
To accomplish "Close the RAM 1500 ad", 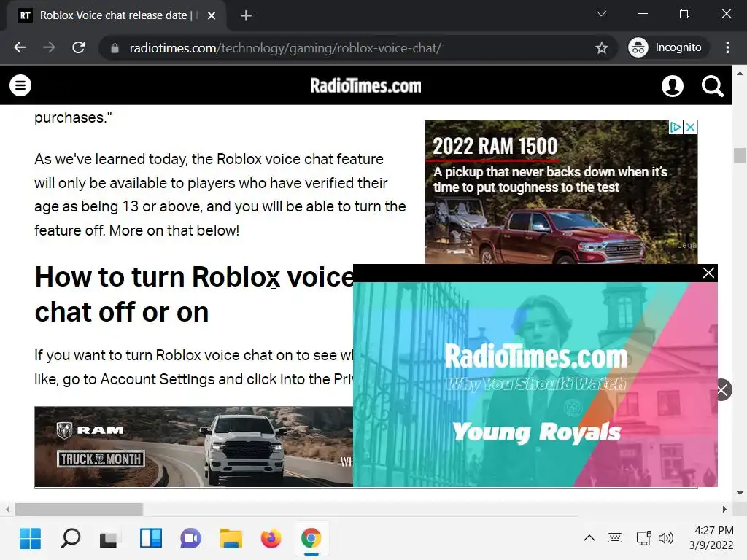I will [x=690, y=127].
